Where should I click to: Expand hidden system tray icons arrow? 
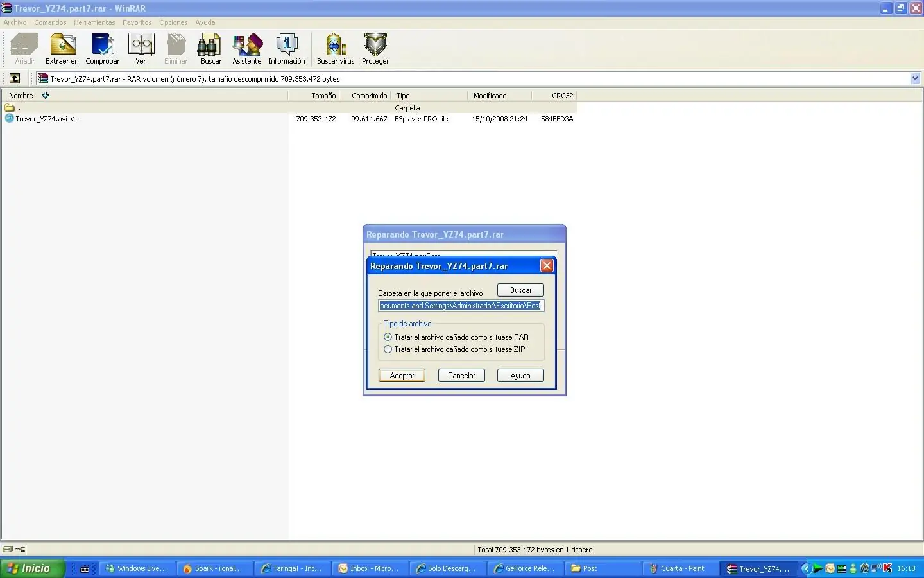[x=807, y=568]
